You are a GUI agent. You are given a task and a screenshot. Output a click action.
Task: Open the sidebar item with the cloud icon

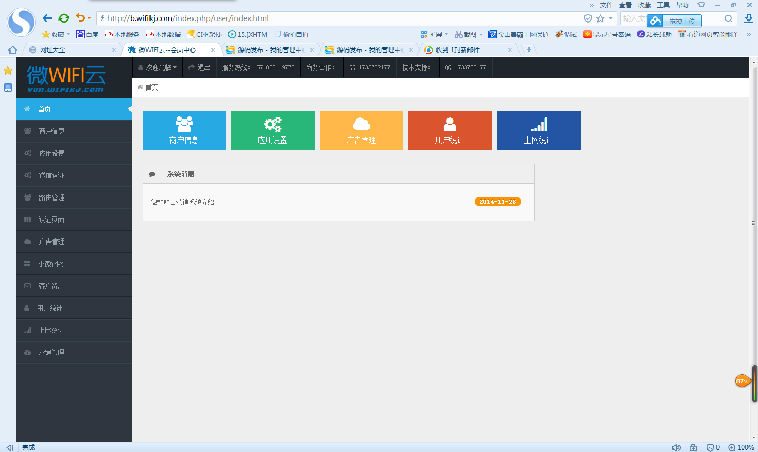click(x=74, y=242)
